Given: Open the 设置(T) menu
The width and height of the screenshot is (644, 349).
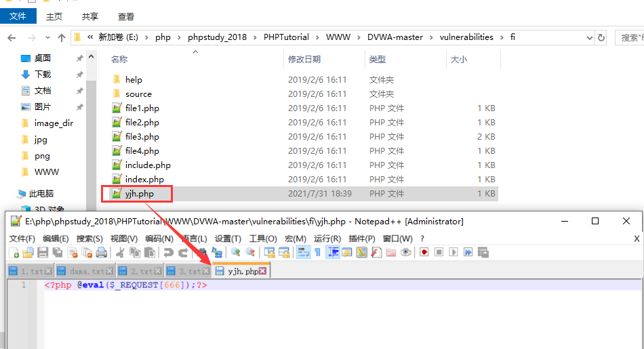Looking at the screenshot, I should coord(228,239).
